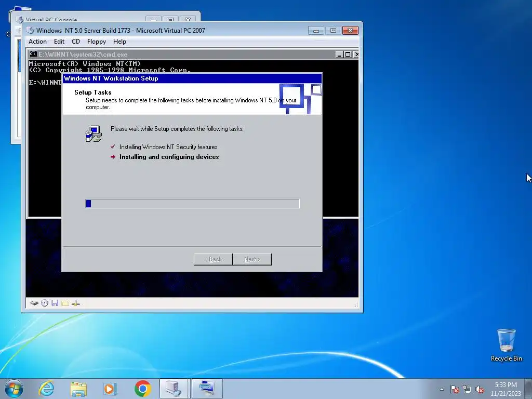The width and height of the screenshot is (532, 399).
Task: Open the Edit menu in Virtual PC
Action: tap(59, 42)
